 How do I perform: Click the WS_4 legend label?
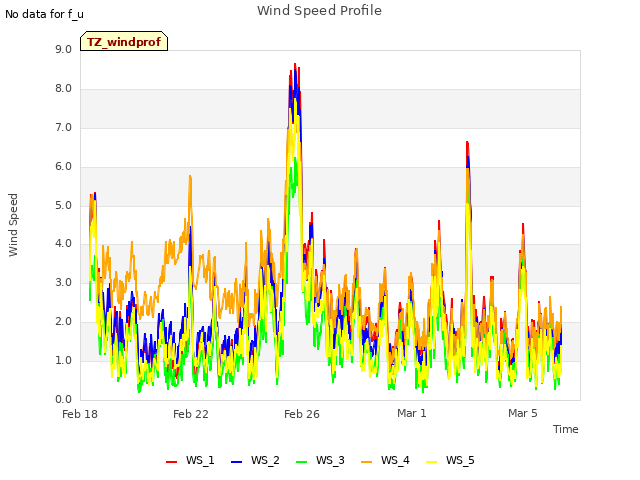click(395, 460)
